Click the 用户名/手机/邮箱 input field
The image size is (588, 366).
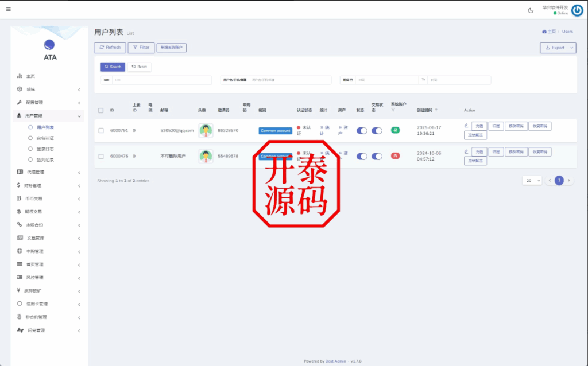coord(290,80)
